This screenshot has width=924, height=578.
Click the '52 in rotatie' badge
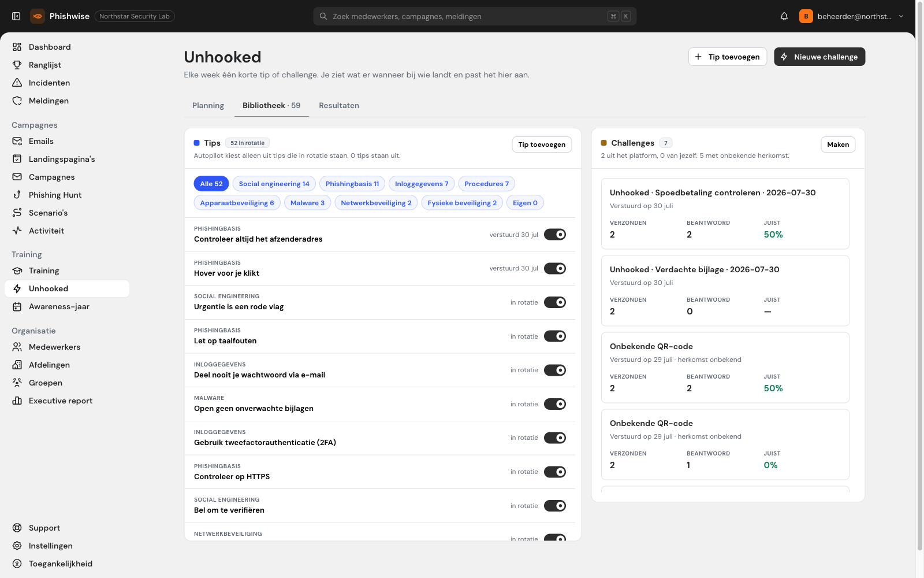[248, 143]
